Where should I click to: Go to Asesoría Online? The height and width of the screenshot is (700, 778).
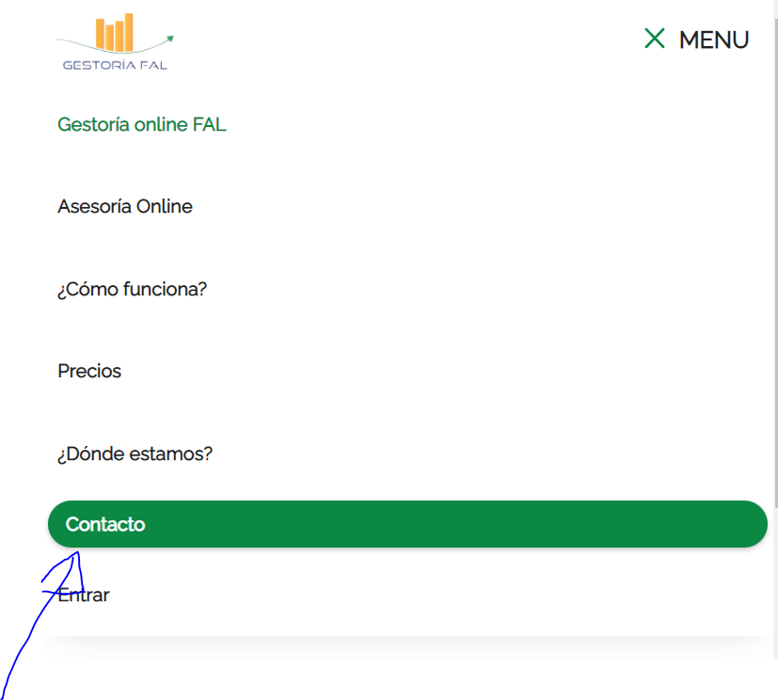[x=125, y=206]
